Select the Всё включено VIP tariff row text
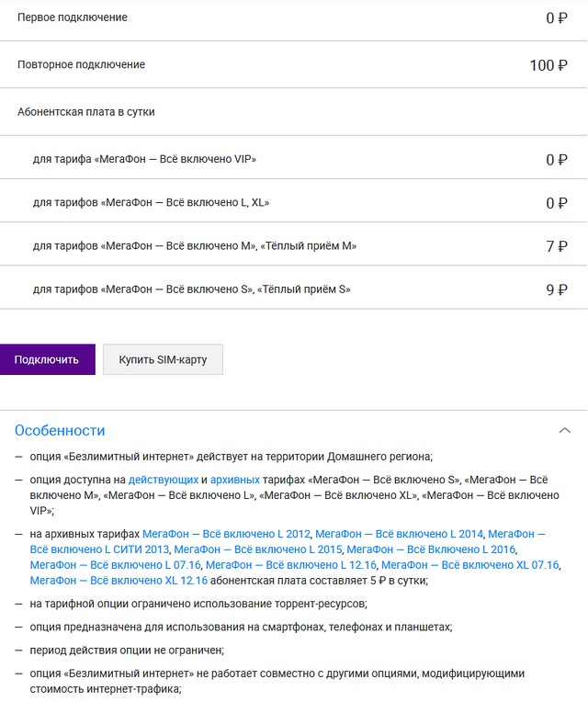The height and width of the screenshot is (702, 588). tap(144, 159)
